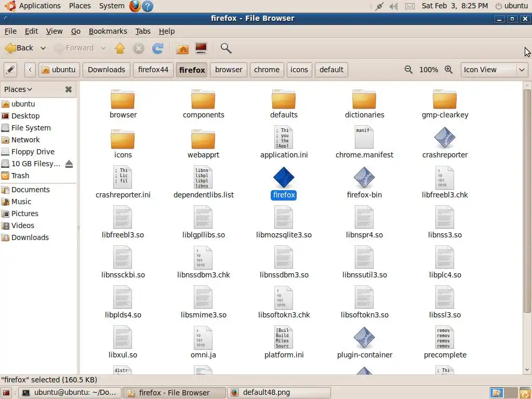
Task: Select the dependentlibs.list file icon
Action: coord(203,178)
